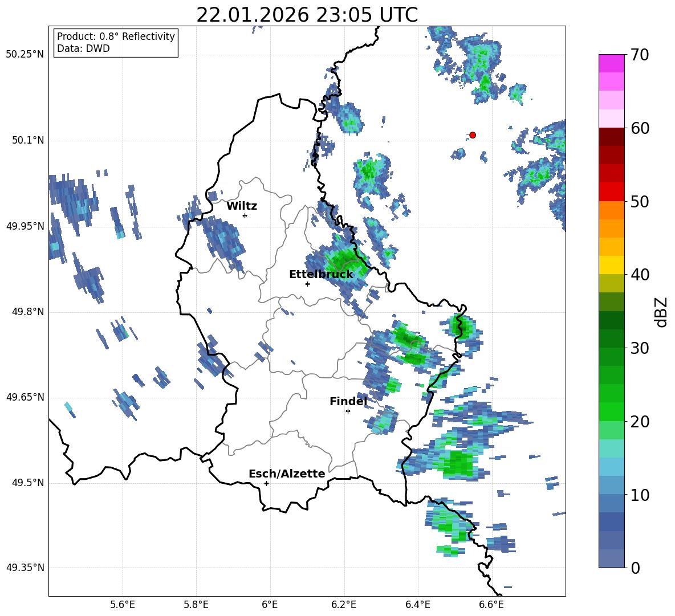
Task: Click the 5.6°E longitude label
Action: 123,605
